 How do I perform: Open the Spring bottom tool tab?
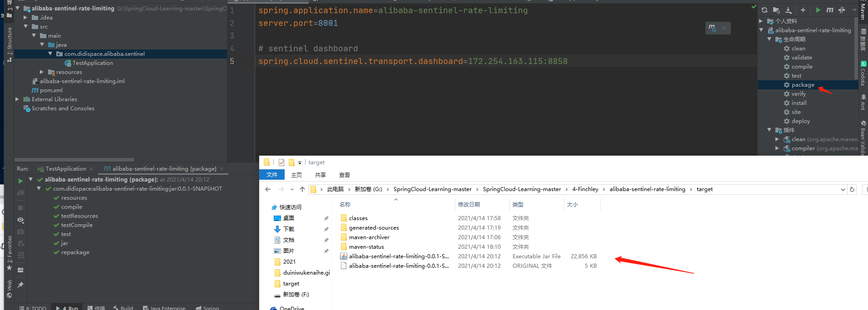click(207, 307)
